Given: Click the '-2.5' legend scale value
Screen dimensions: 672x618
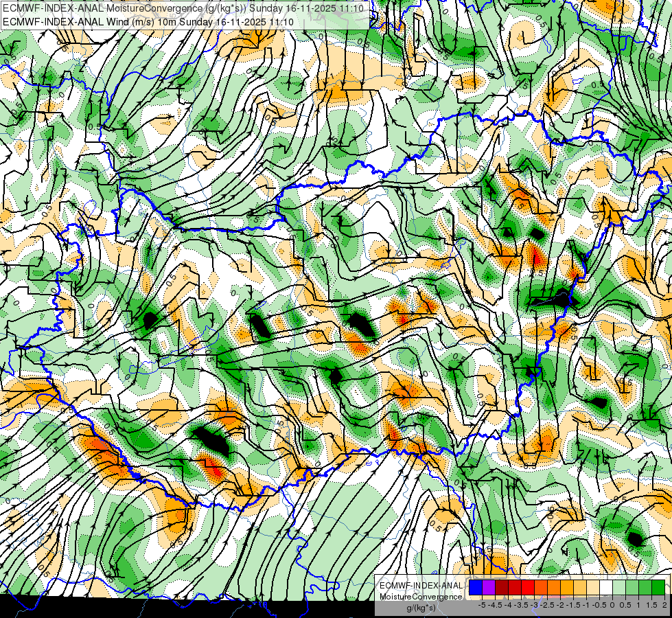Looking at the screenshot, I should pyautogui.click(x=547, y=605).
